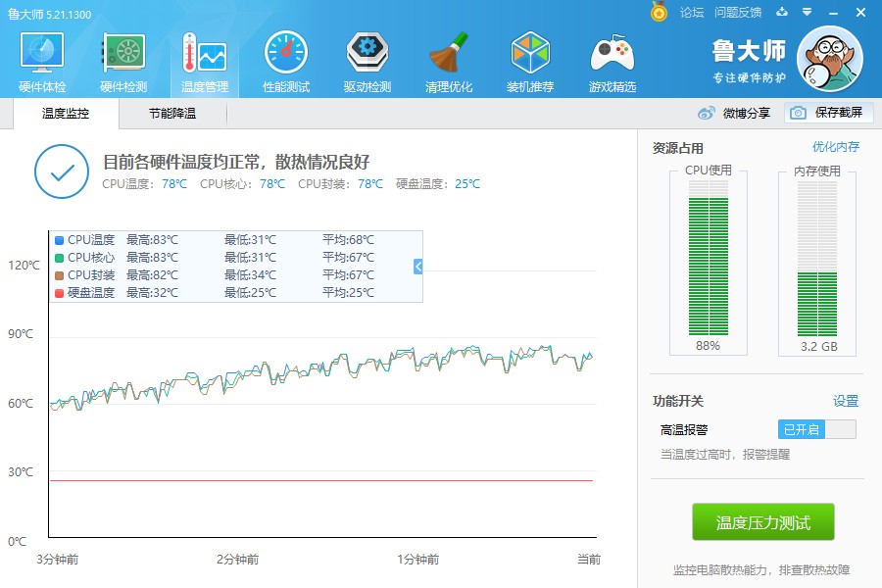Image resolution: width=882 pixels, height=588 pixels.
Task: Collapse the temperature legend with blue chevron
Action: tap(416, 266)
